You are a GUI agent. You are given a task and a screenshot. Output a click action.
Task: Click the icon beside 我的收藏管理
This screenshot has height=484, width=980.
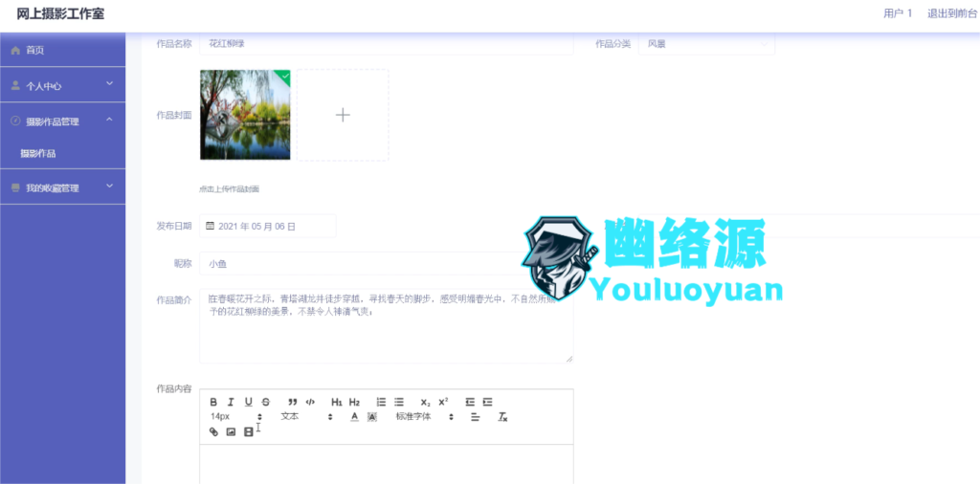[16, 187]
